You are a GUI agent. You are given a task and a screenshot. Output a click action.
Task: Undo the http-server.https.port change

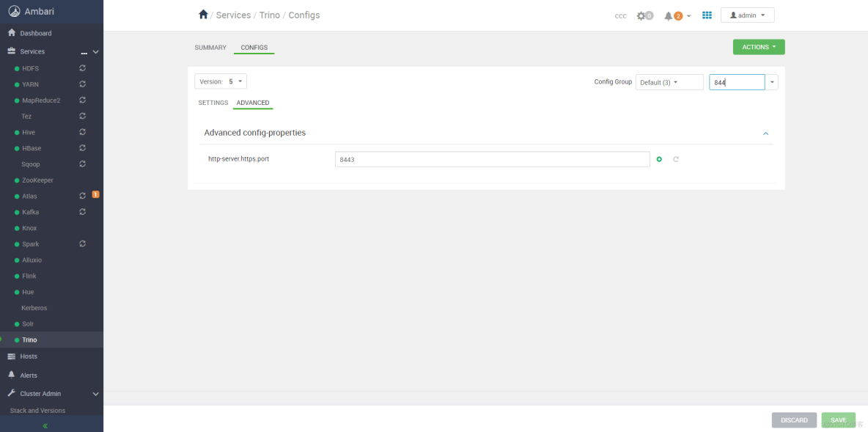pos(675,158)
